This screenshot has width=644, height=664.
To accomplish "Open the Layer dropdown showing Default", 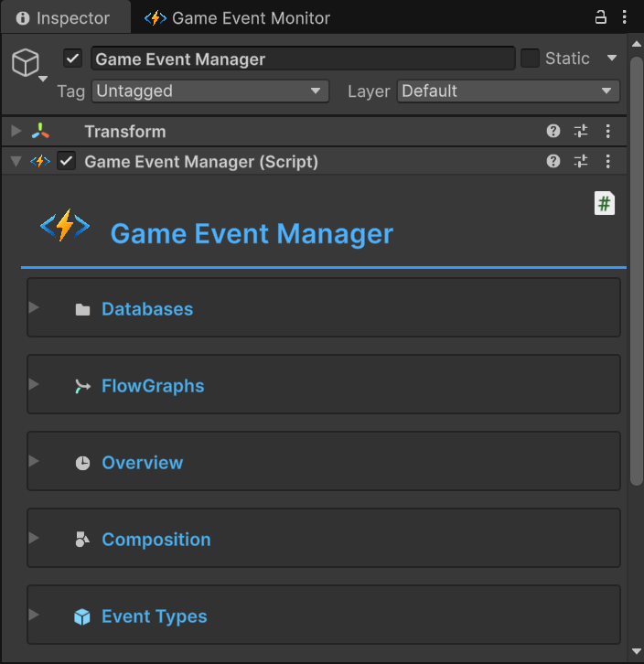I will point(508,91).
